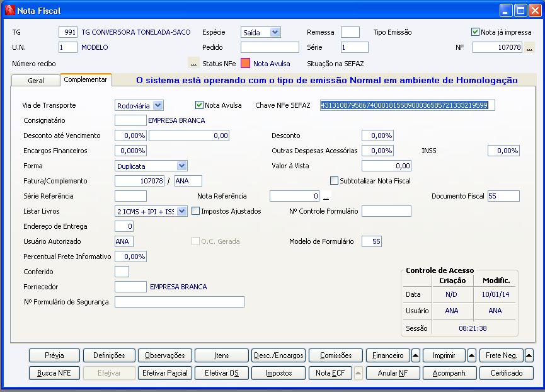This screenshot has width=545, height=392.
Task: Switch to the Geral tab
Action: 36,80
